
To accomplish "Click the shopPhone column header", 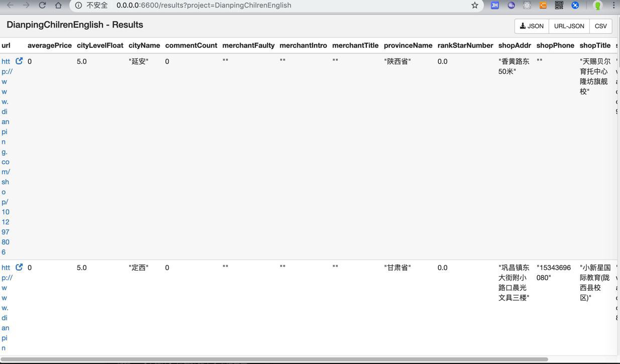I will 555,45.
